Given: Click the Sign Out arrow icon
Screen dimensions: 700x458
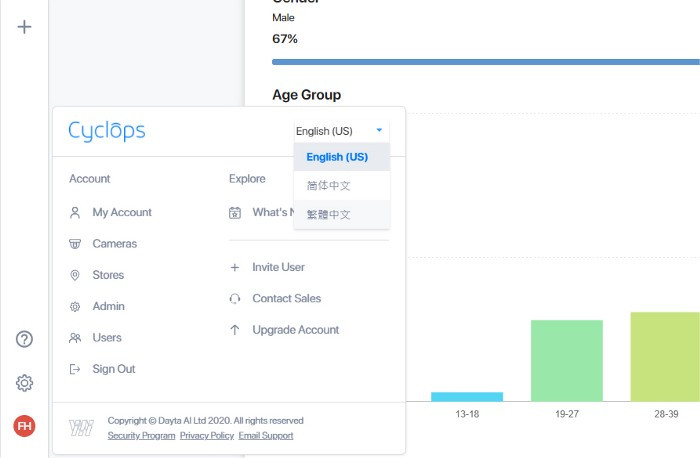Looking at the screenshot, I should pos(75,369).
